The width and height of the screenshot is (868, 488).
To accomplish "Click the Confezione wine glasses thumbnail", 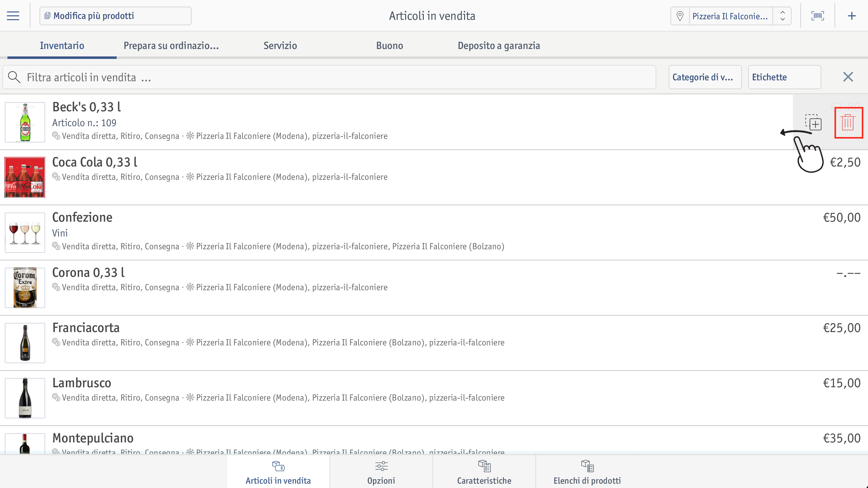I will point(25,233).
